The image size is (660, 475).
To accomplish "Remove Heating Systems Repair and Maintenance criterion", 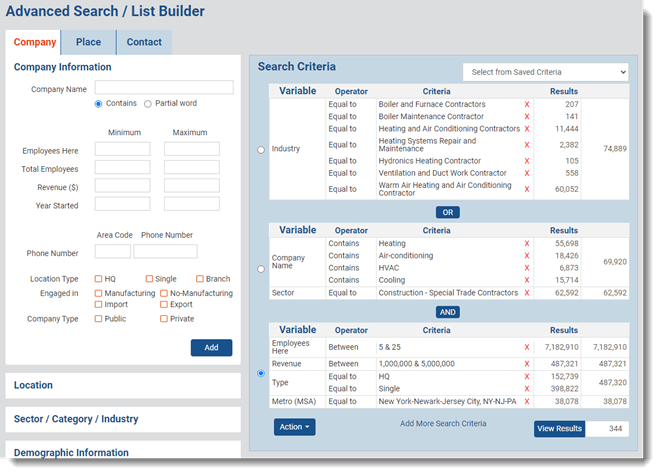I will (x=527, y=145).
